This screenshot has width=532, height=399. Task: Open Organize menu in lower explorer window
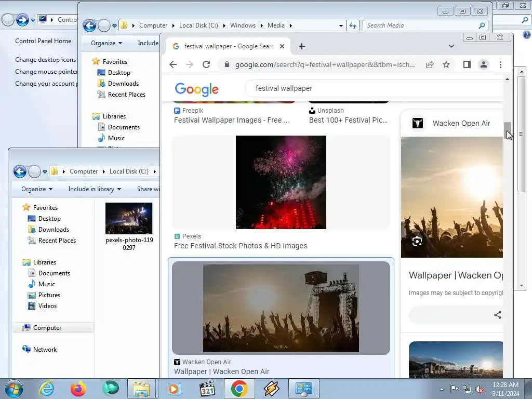[x=37, y=189]
